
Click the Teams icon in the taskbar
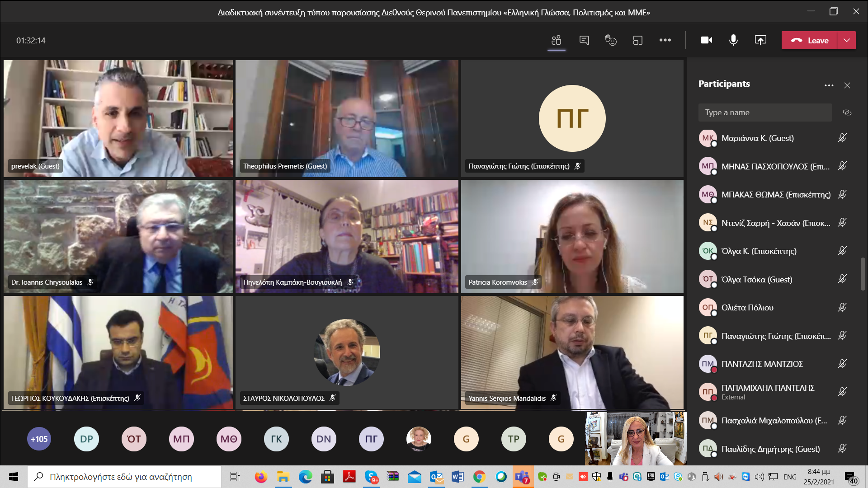point(523,477)
